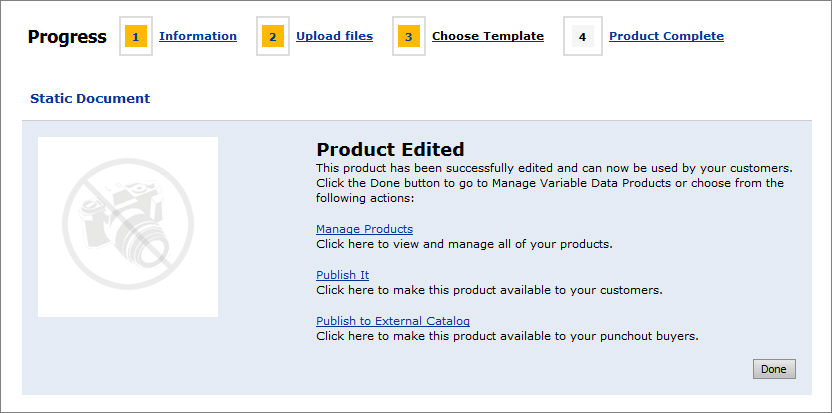Open Publish to External Catalog link
832x413 pixels.
[x=393, y=321]
